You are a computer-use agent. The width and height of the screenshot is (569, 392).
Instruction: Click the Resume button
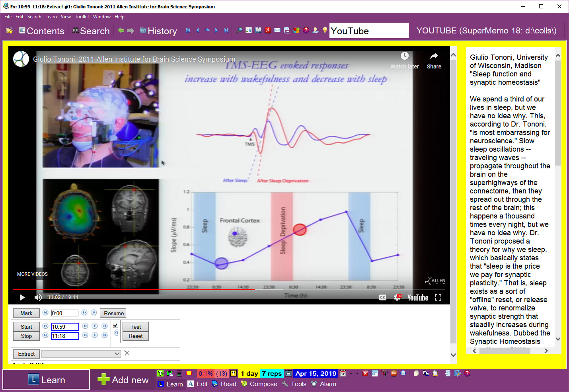pos(113,313)
